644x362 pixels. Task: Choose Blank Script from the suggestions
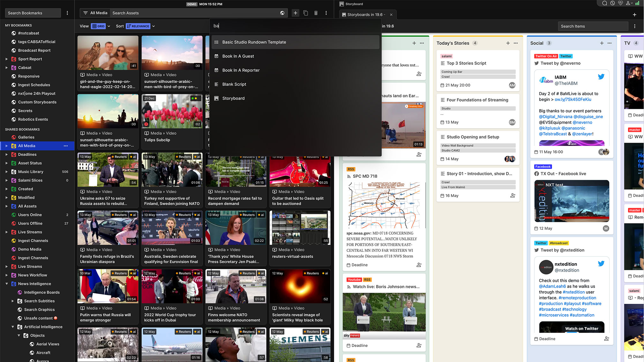[234, 84]
